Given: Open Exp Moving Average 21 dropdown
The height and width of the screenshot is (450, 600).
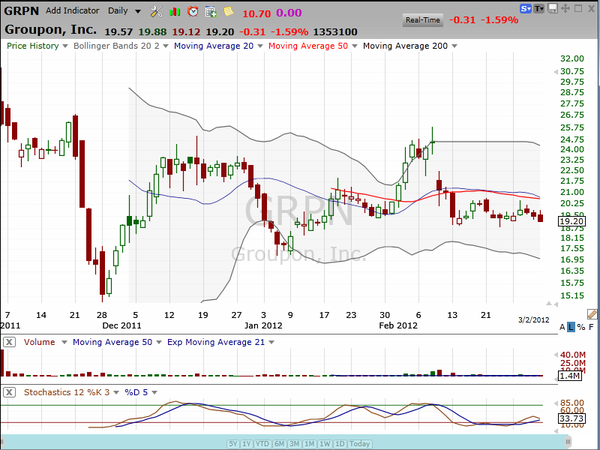Looking at the screenshot, I should pyautogui.click(x=271, y=342).
